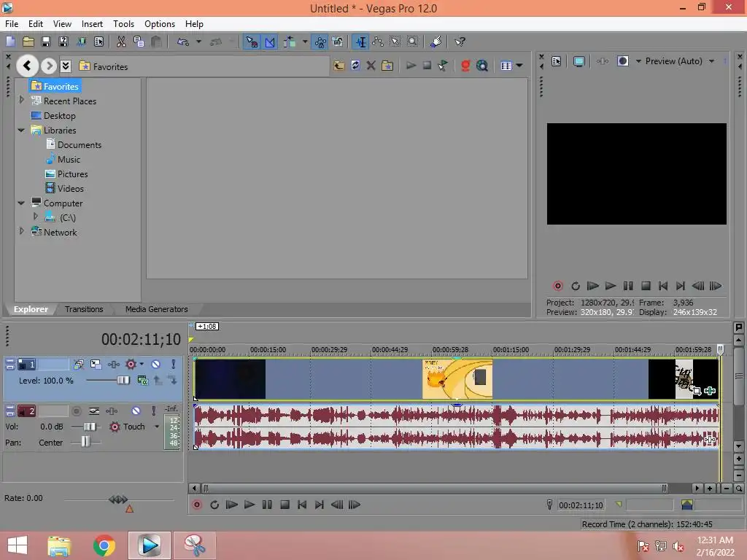Click Loop Playback in timeline transport
Viewport: 747px width, 560px height.
click(x=214, y=505)
